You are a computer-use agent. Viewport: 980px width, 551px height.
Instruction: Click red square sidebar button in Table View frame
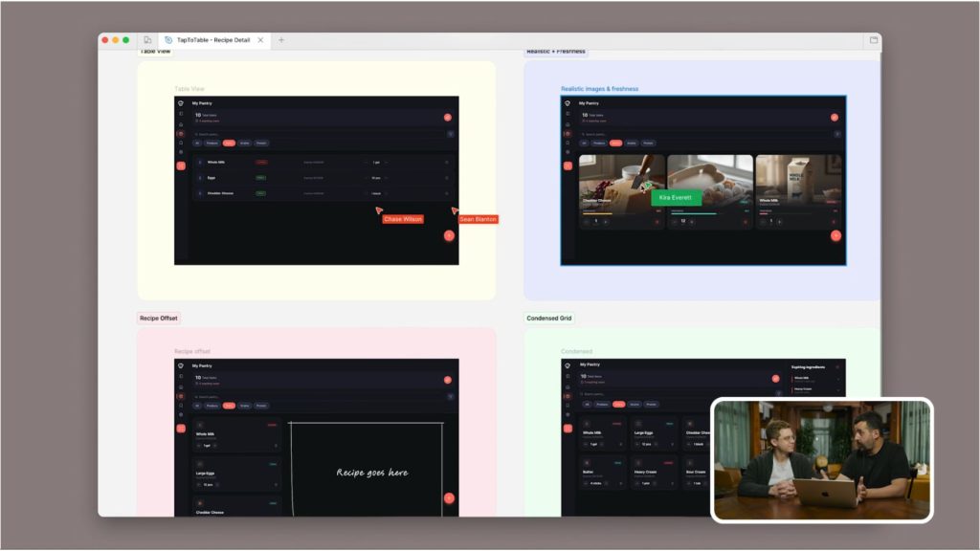(x=181, y=165)
